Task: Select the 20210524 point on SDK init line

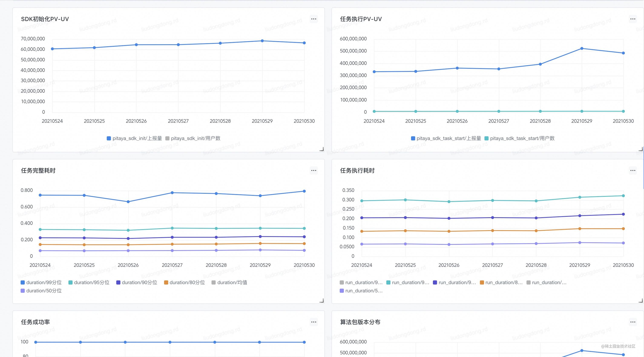Action: click(x=53, y=49)
